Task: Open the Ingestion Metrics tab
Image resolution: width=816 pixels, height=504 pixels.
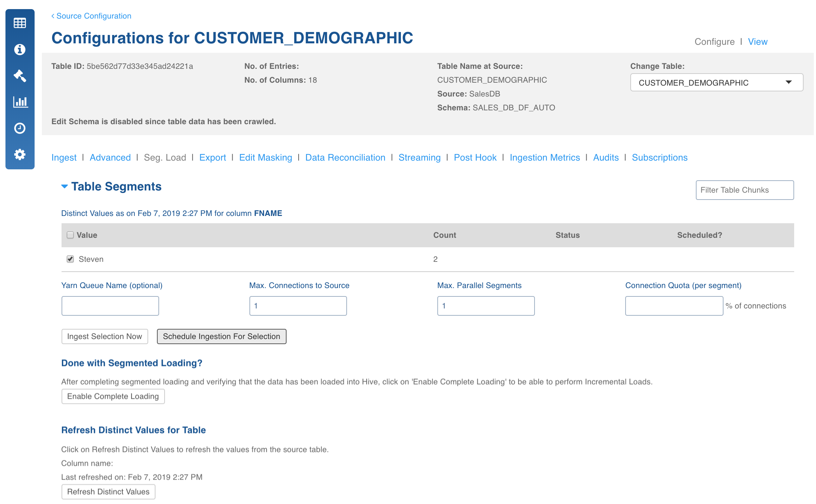Action: 545,157
